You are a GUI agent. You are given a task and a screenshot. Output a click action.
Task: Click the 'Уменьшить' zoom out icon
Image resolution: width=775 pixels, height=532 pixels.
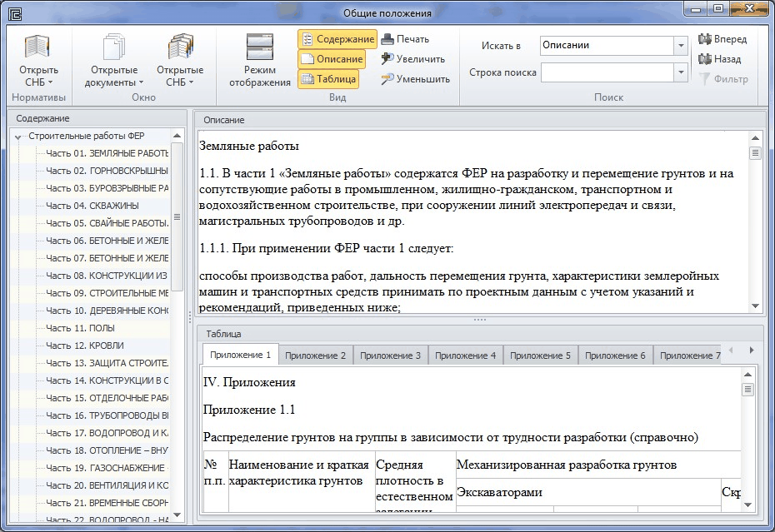(x=387, y=79)
